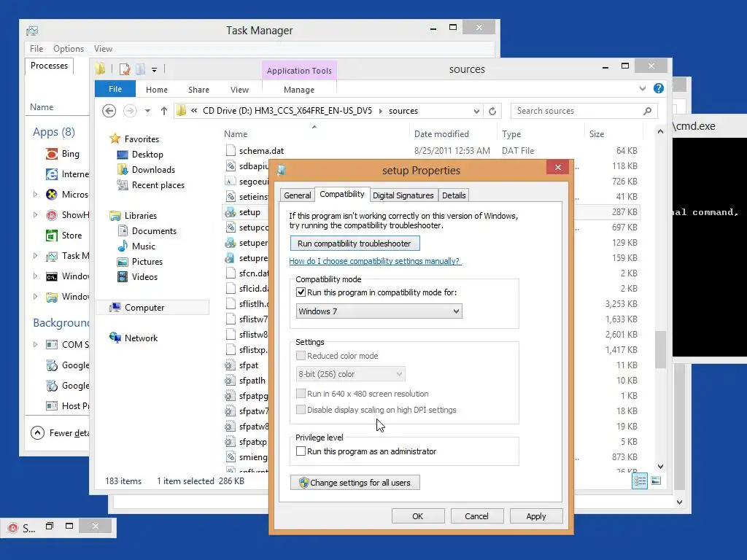Click Cancel in setup Properties
The width and height of the screenshot is (747, 560).
tap(476, 516)
